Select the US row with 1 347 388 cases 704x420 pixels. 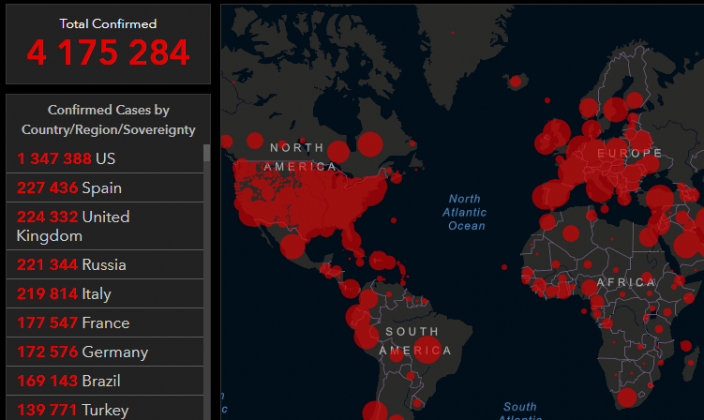(105, 159)
